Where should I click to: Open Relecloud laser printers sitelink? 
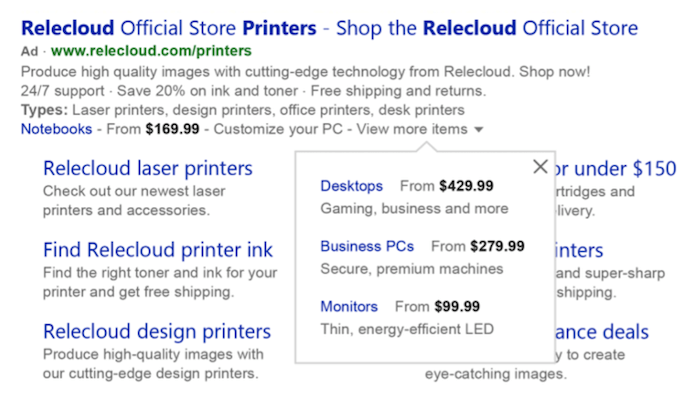[x=148, y=168]
